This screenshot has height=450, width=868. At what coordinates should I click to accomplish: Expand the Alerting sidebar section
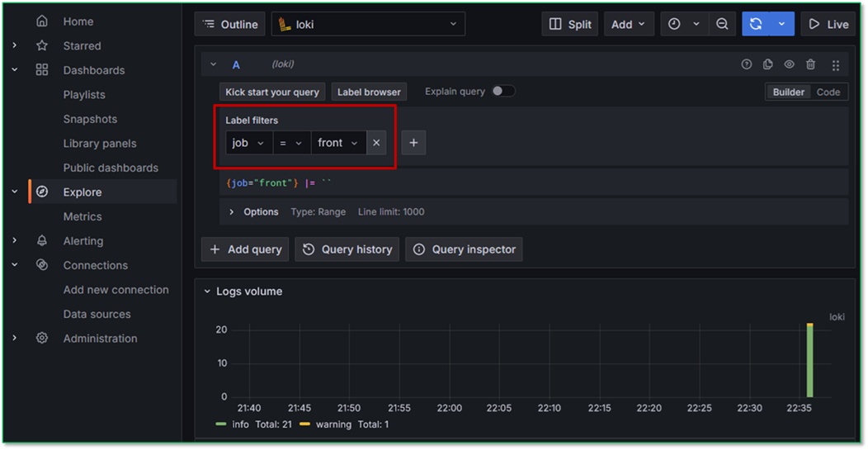click(x=15, y=241)
